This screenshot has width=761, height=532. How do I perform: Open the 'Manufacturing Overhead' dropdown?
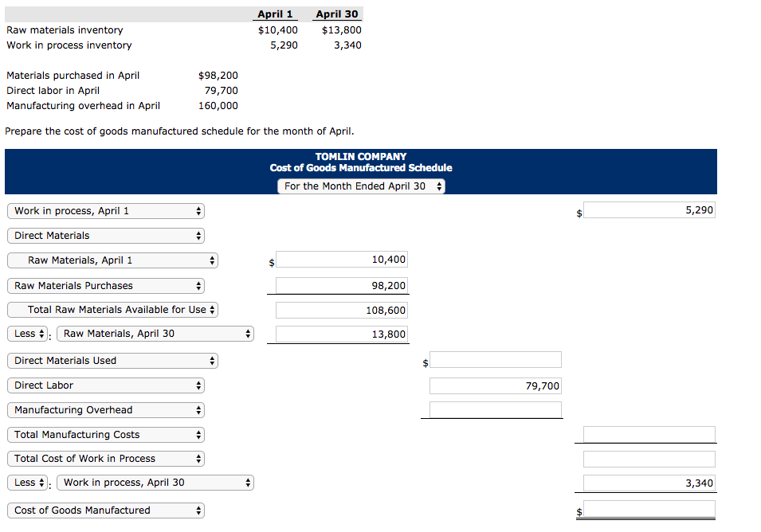[106, 410]
